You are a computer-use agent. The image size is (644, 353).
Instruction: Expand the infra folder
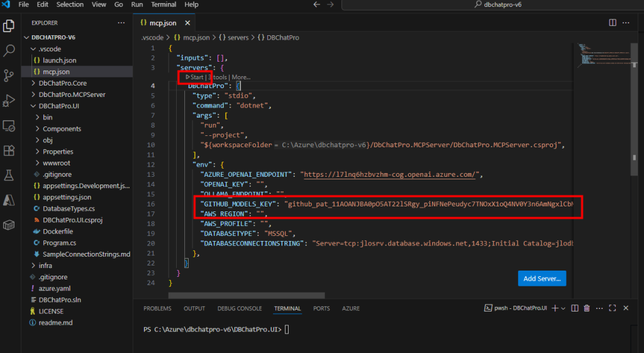pyautogui.click(x=77, y=266)
